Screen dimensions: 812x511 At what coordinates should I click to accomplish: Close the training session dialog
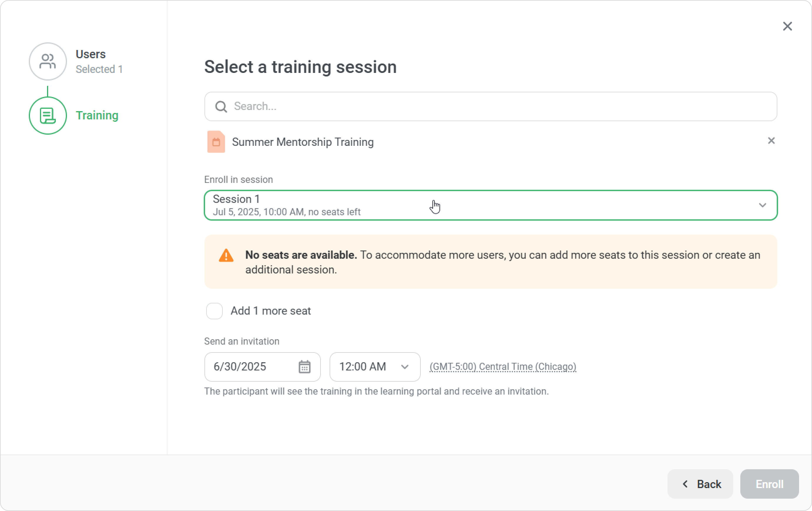point(787,26)
